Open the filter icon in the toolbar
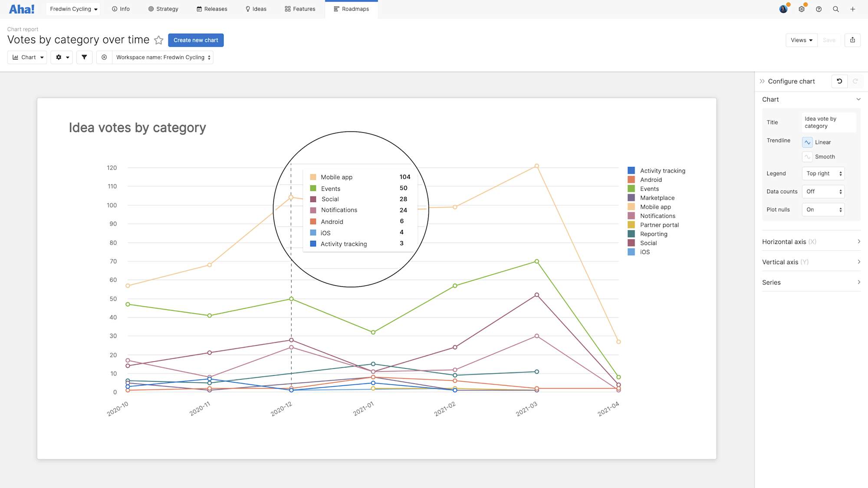 coord(84,57)
